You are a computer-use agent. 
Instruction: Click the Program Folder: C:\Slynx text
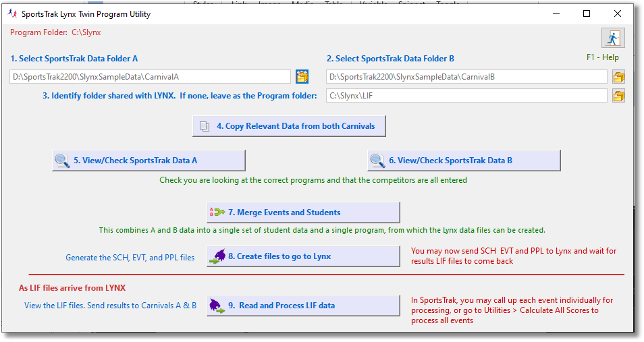pyautogui.click(x=55, y=32)
